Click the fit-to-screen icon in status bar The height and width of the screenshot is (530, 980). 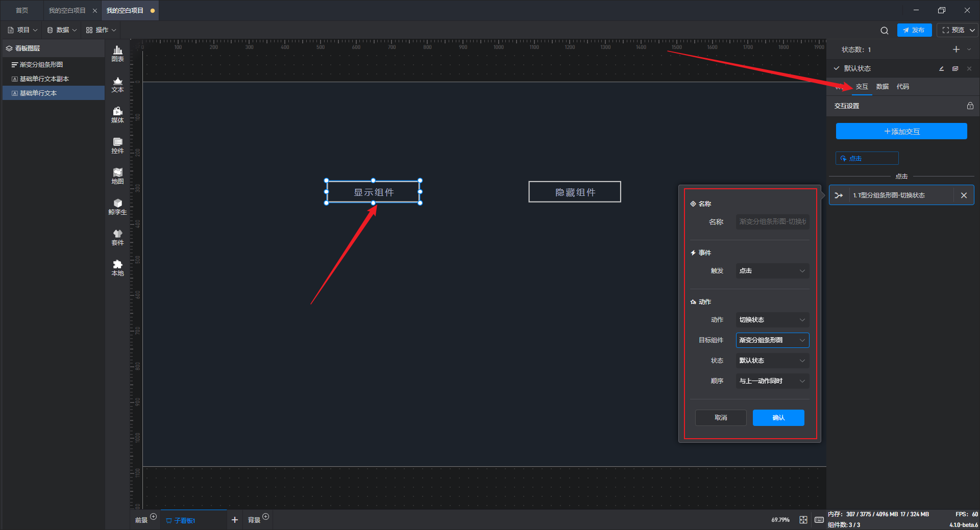[803, 520]
